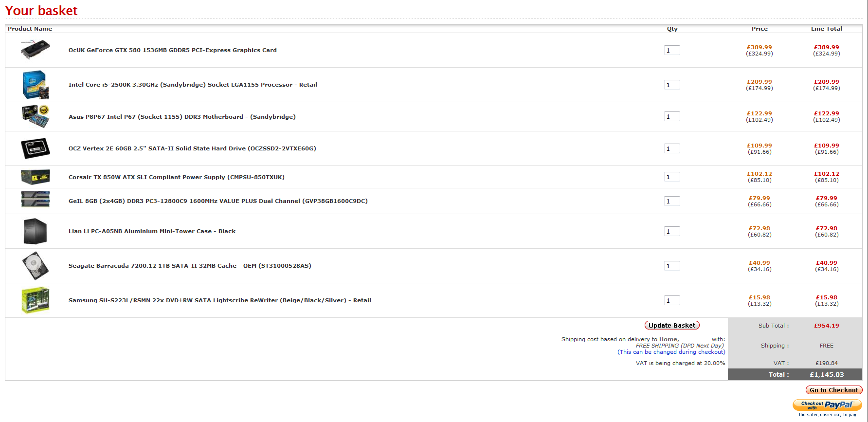
Task: Open the Lian Li black case image
Action: (35, 231)
